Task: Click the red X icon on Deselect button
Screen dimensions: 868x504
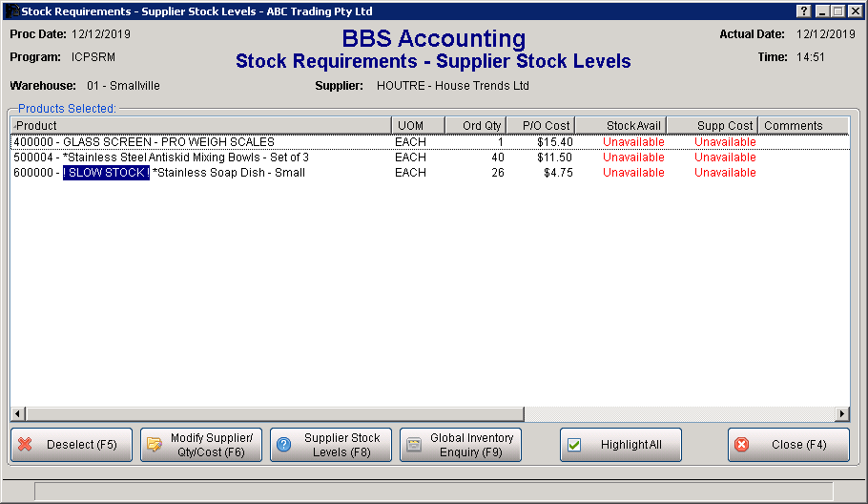Action: point(26,445)
